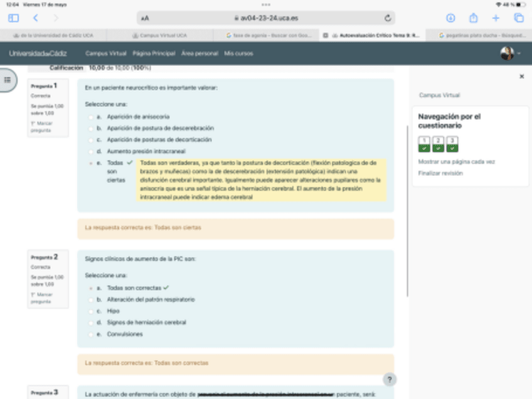Tap the av04-23-24.uca.es address bar

pos(266,18)
